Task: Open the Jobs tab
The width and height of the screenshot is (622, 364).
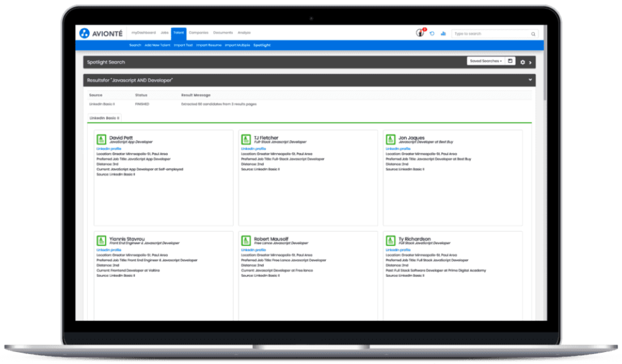Action: click(x=164, y=33)
